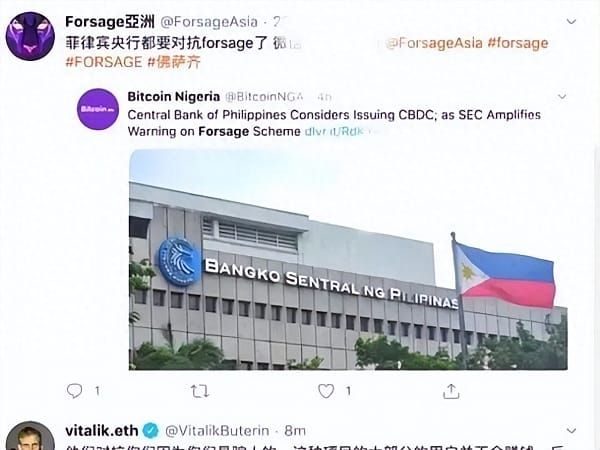Open the #佛萨齐 hashtag

(174, 62)
